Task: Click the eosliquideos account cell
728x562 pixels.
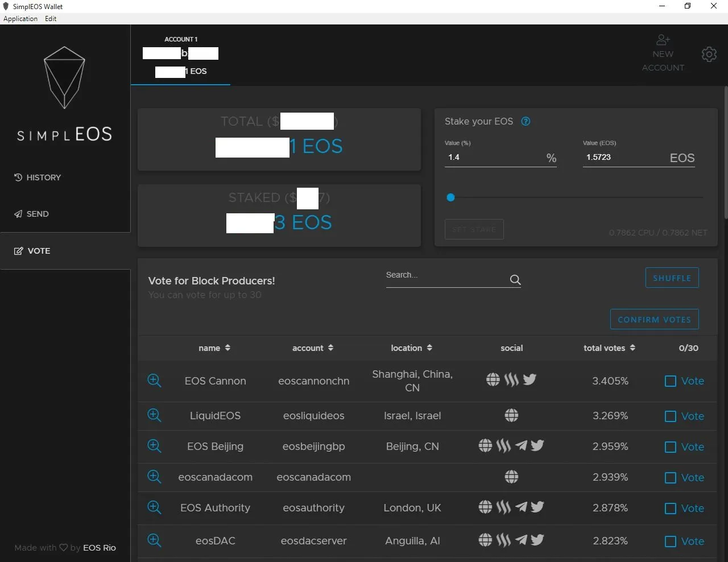Action: click(x=314, y=416)
